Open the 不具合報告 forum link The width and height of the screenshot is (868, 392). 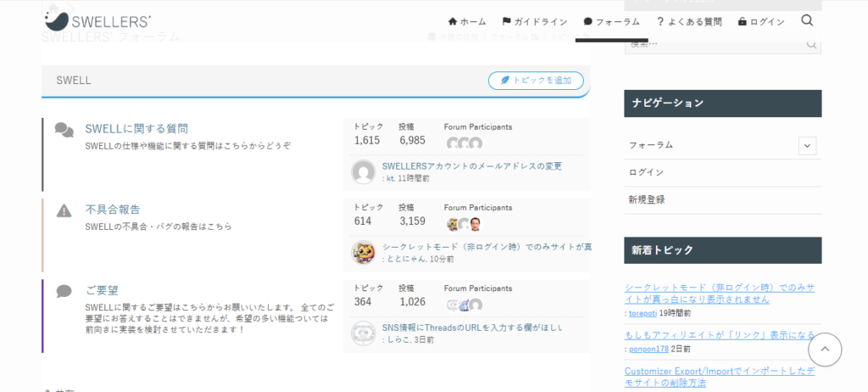(113, 210)
